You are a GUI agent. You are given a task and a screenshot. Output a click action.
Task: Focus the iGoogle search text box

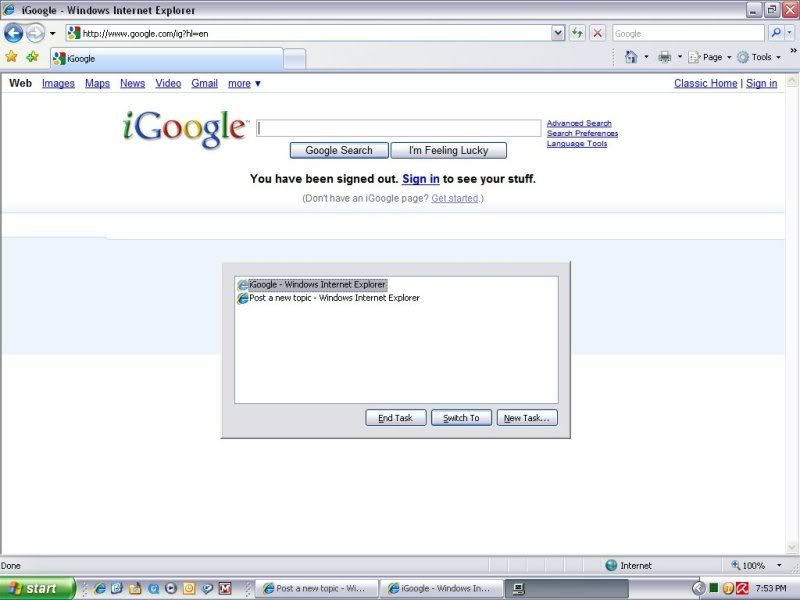(398, 128)
